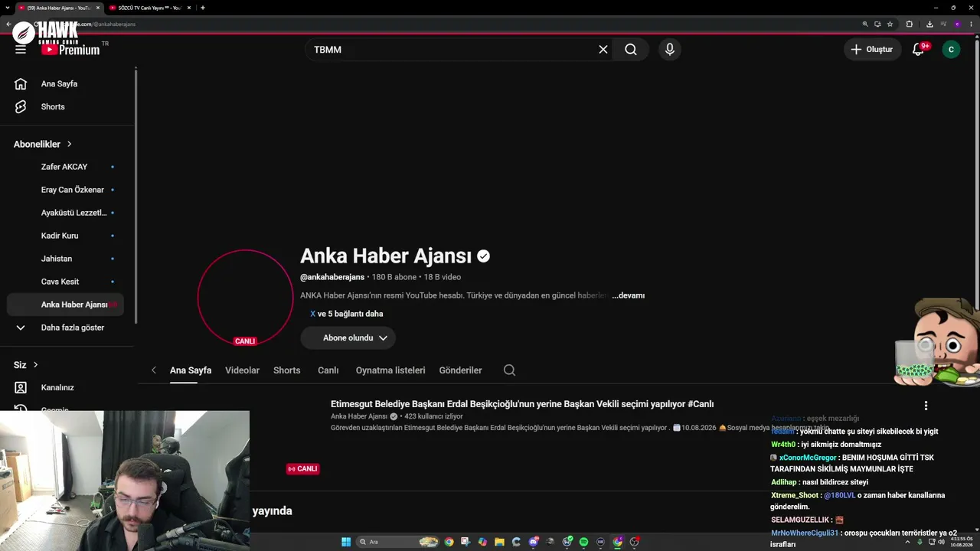980x551 pixels.
Task: Bookmark this page with the star
Action: [x=890, y=24]
